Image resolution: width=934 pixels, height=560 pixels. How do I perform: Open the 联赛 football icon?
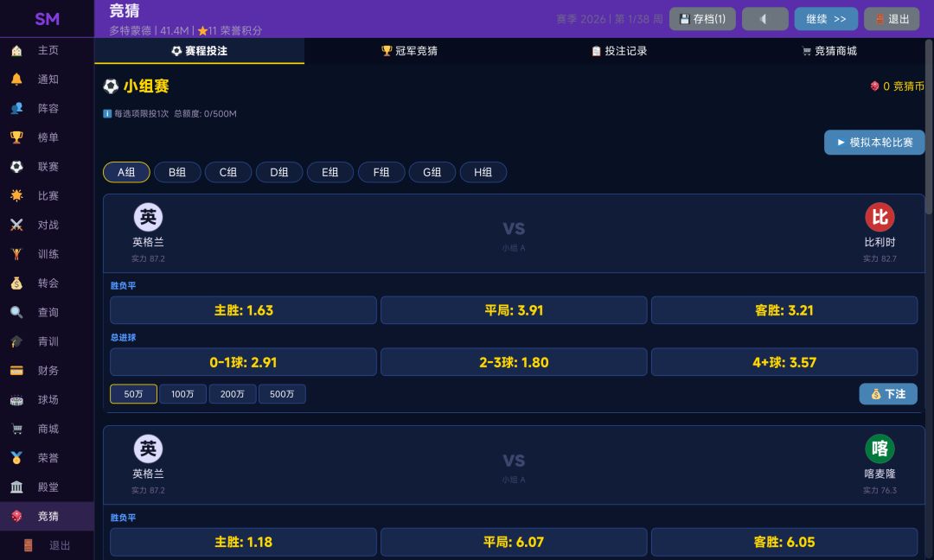pyautogui.click(x=16, y=167)
